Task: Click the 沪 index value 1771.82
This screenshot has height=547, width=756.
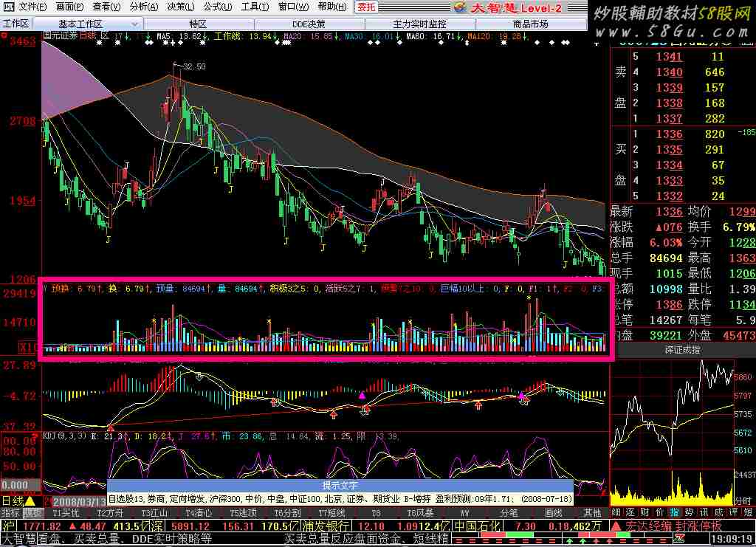Action: [42, 526]
